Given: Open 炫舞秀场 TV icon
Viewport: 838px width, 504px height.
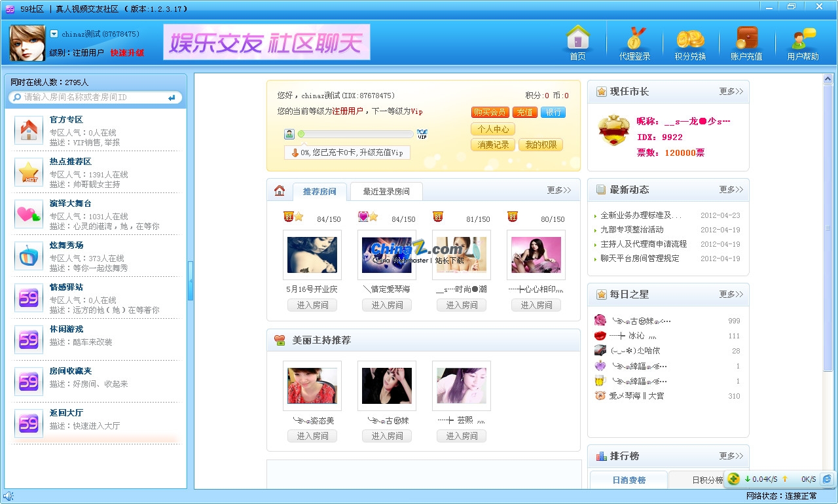Looking at the screenshot, I should (x=29, y=256).
